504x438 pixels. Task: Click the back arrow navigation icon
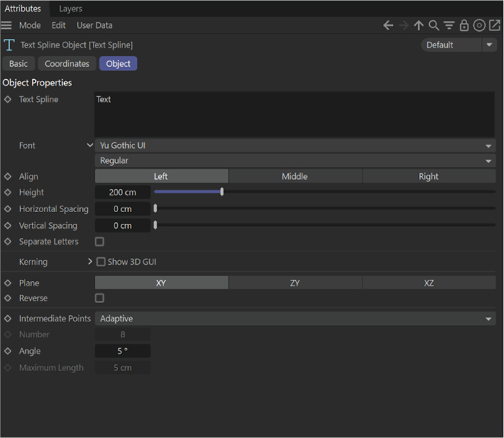388,25
